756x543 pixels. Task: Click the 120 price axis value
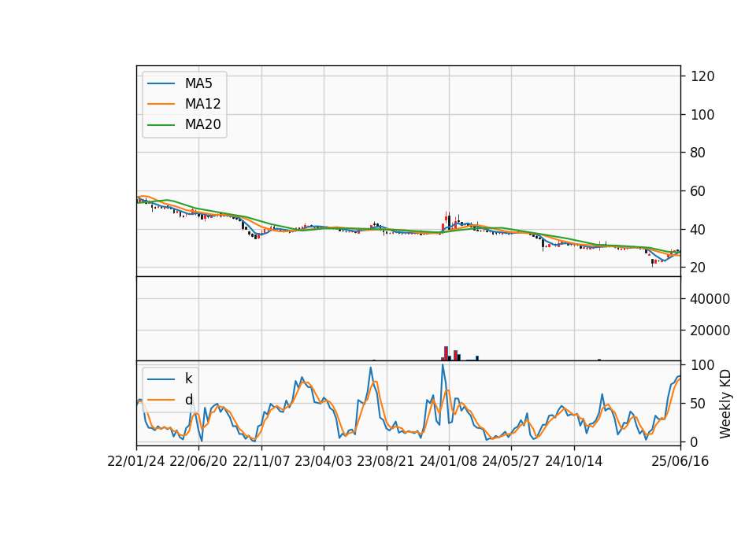703,76
